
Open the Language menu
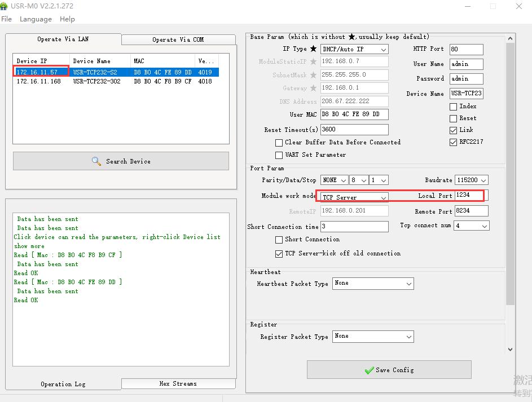[x=36, y=19]
